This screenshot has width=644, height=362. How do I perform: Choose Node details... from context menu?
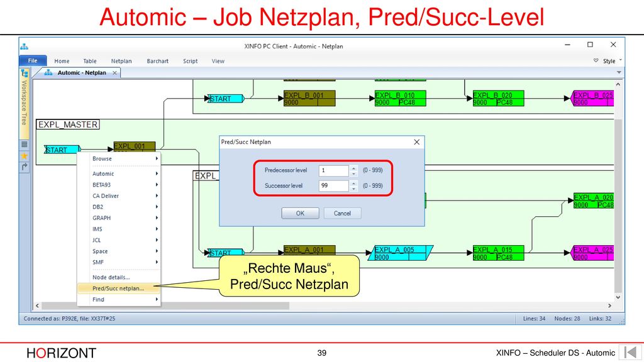coord(119,277)
